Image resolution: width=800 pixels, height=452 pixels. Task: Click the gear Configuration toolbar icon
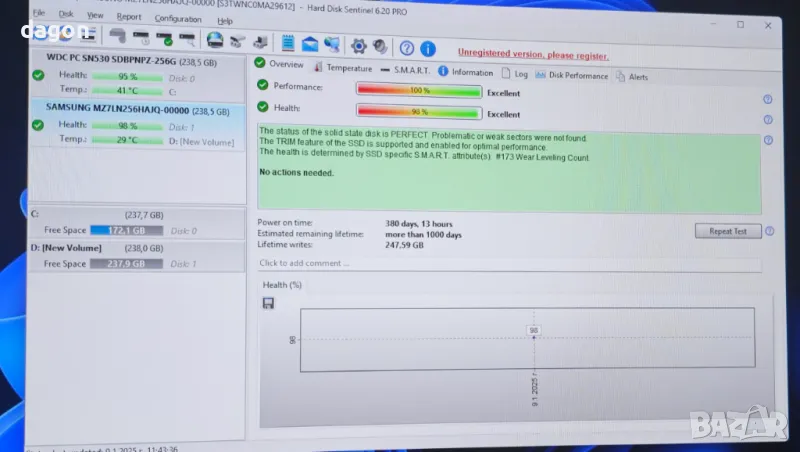point(357,45)
